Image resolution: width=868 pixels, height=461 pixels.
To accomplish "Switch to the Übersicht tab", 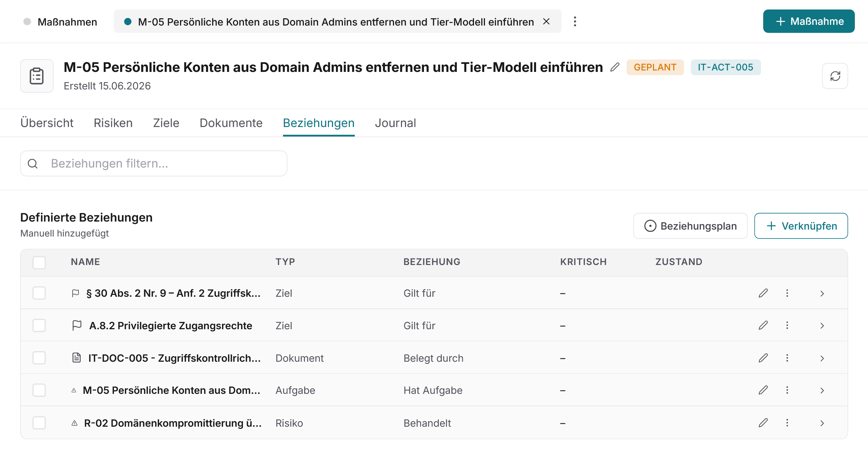I will (x=47, y=123).
